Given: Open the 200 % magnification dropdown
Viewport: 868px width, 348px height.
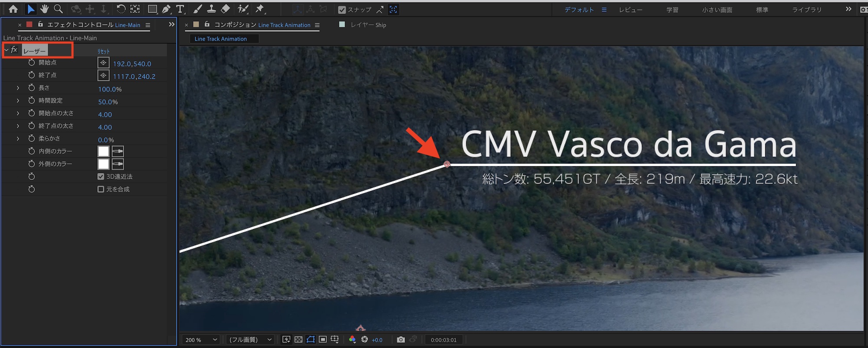Looking at the screenshot, I should 201,340.
